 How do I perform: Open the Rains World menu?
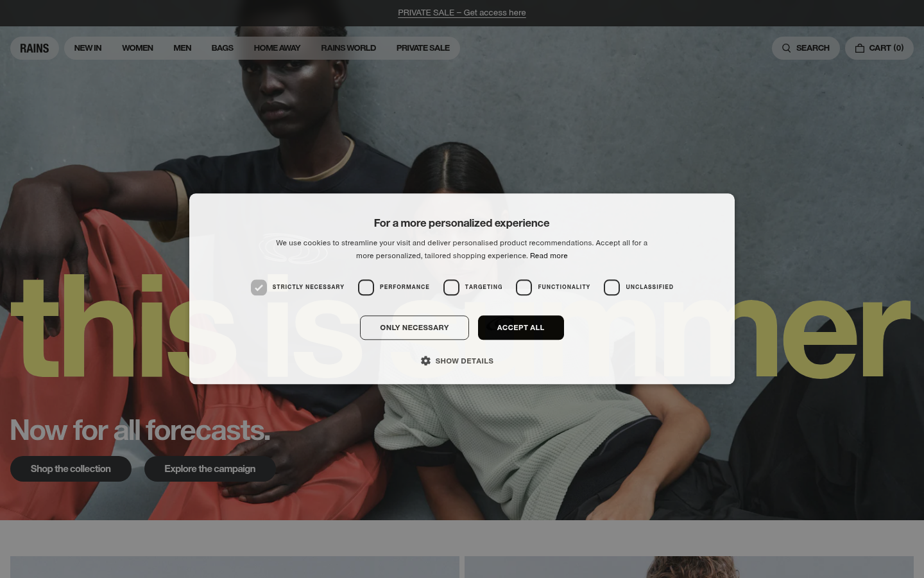point(348,48)
